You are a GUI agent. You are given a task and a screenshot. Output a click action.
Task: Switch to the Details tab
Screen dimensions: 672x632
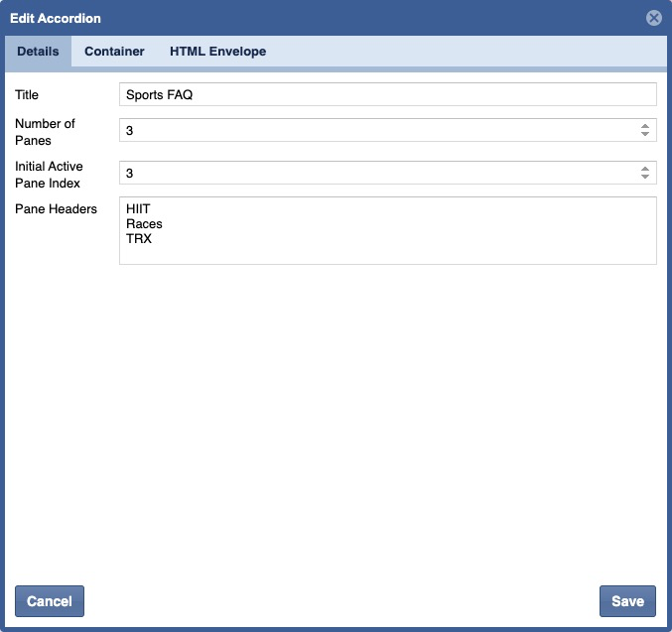point(38,52)
